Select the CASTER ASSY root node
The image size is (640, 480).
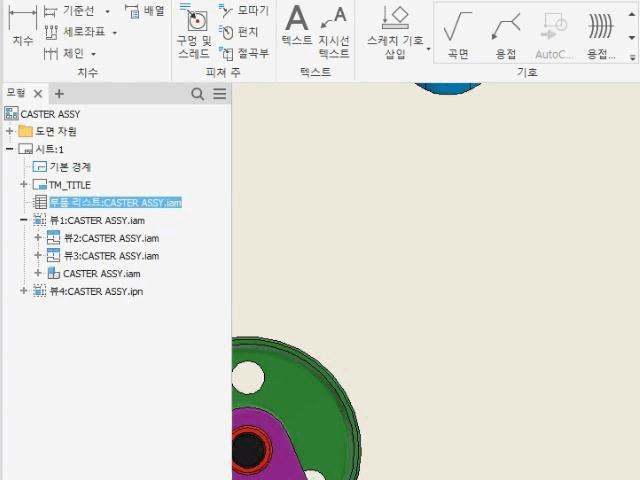tap(50, 114)
